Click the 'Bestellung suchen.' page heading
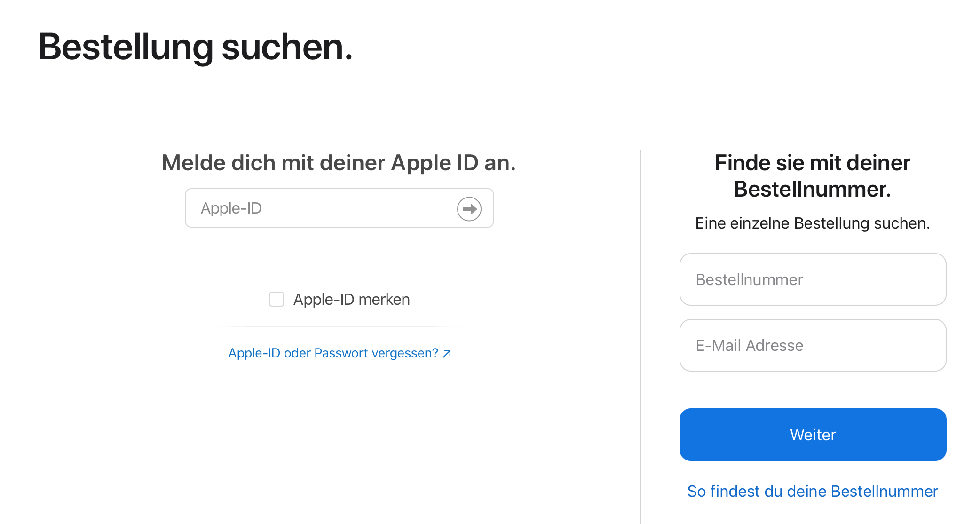This screenshot has width=980, height=524. [195, 47]
